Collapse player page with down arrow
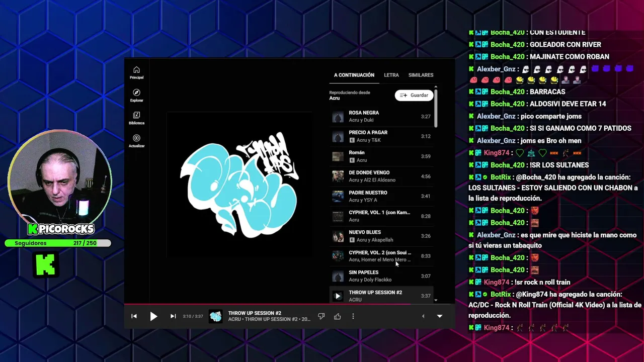The width and height of the screenshot is (644, 362). tap(439, 316)
